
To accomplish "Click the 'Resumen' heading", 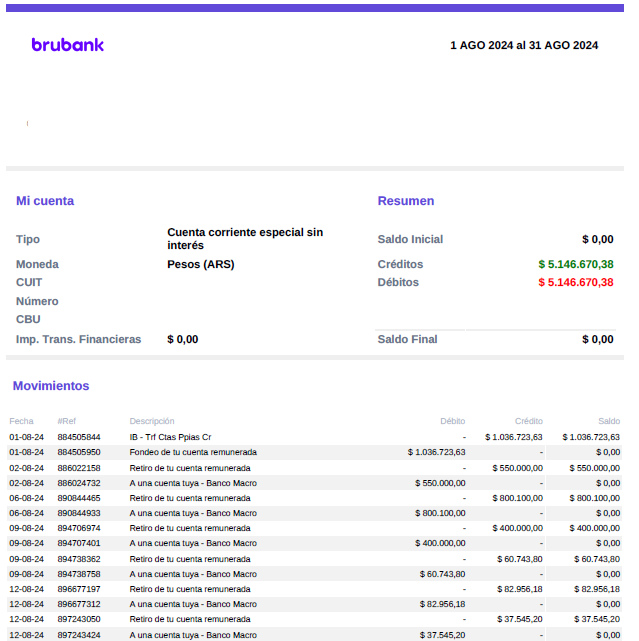I will click(406, 201).
